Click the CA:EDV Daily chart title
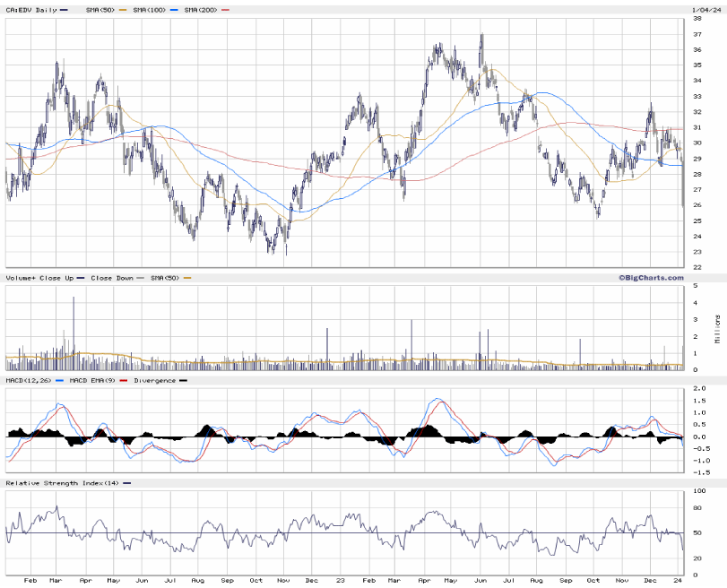The width and height of the screenshot is (727, 588). click(x=31, y=9)
